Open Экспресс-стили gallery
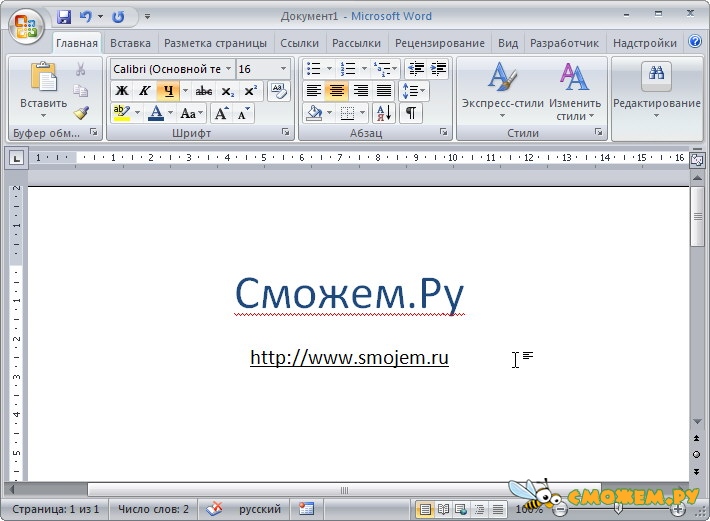The width and height of the screenshot is (710, 521). click(x=503, y=90)
